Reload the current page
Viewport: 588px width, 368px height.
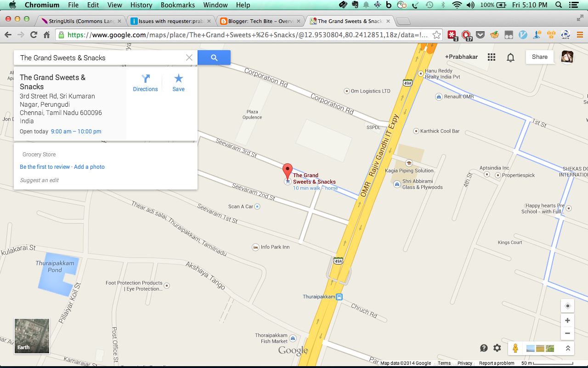pyautogui.click(x=34, y=35)
